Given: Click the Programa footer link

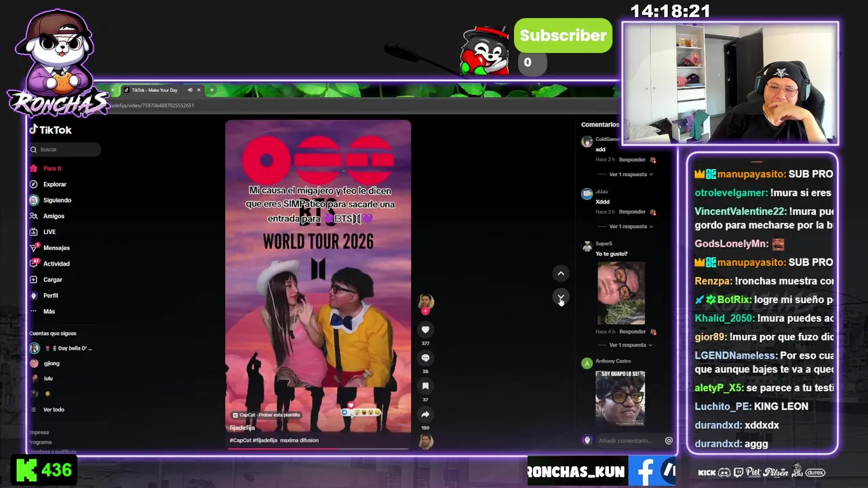Looking at the screenshot, I should [x=40, y=442].
